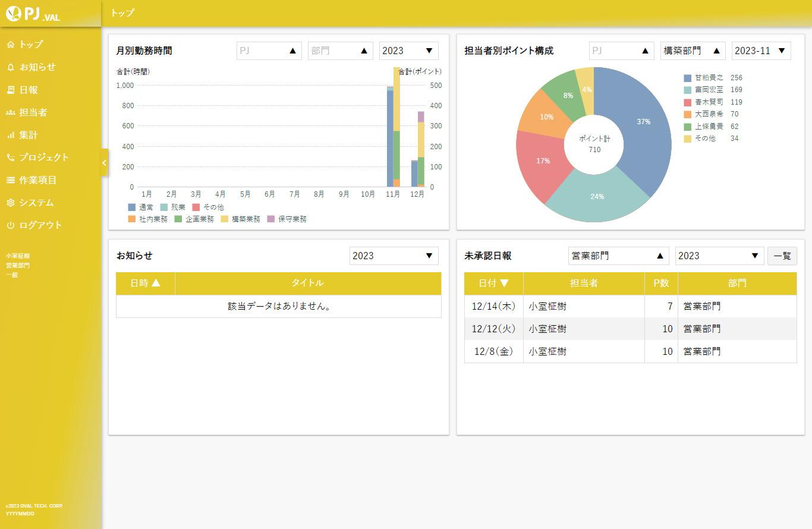Open the 集計 bar chart icon
Viewport: 812px width, 529px height.
pyautogui.click(x=10, y=135)
